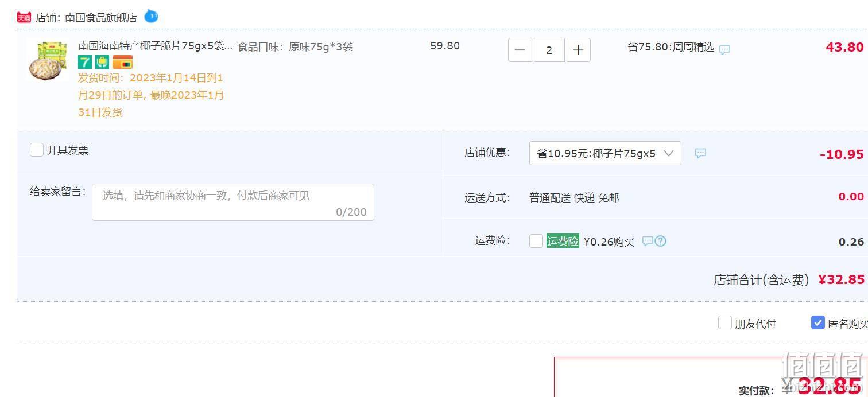
Task: Click the 运送方式 label
Action: pyautogui.click(x=487, y=198)
